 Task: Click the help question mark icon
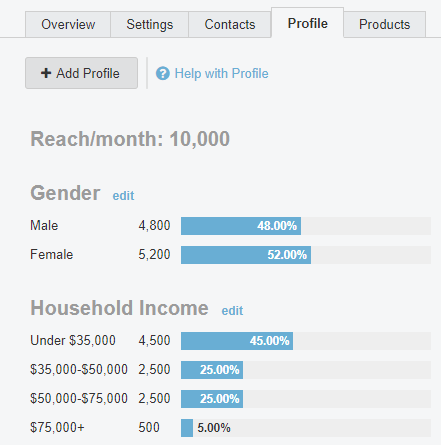tap(163, 73)
